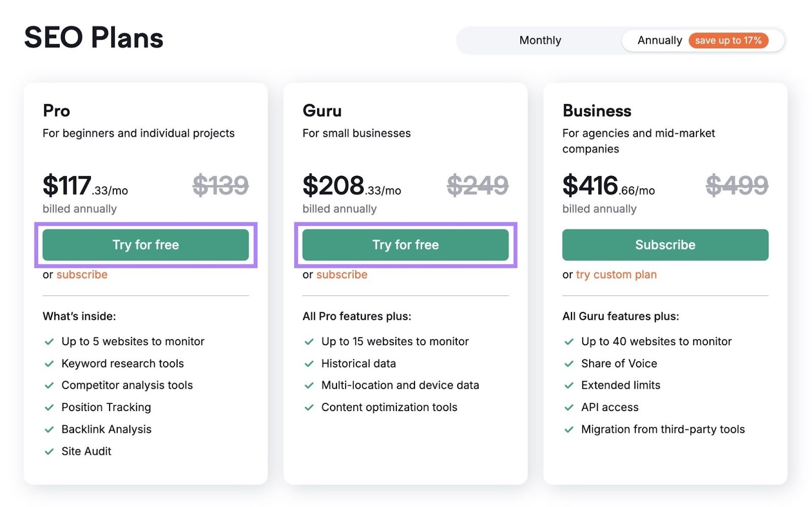The height and width of the screenshot is (507, 812).
Task: Switch billing to Monthly
Action: [x=540, y=40]
